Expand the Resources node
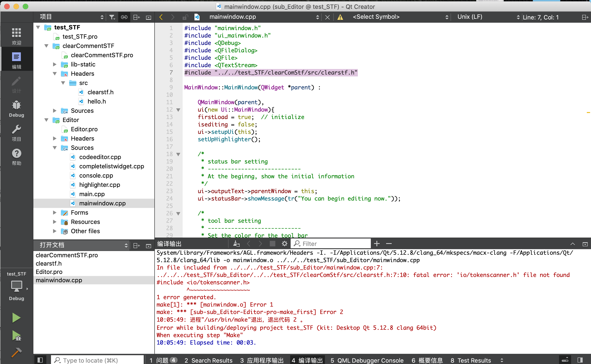591x364 pixels. pyautogui.click(x=55, y=222)
